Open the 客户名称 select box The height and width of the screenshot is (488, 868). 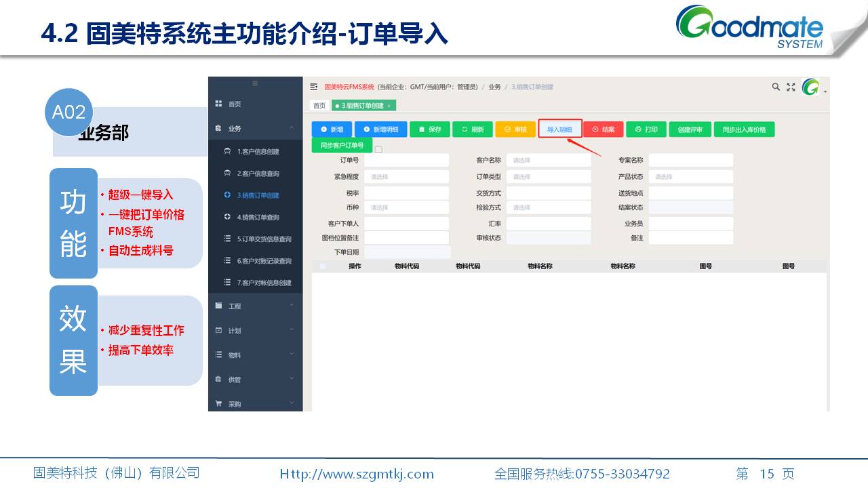[x=548, y=161]
